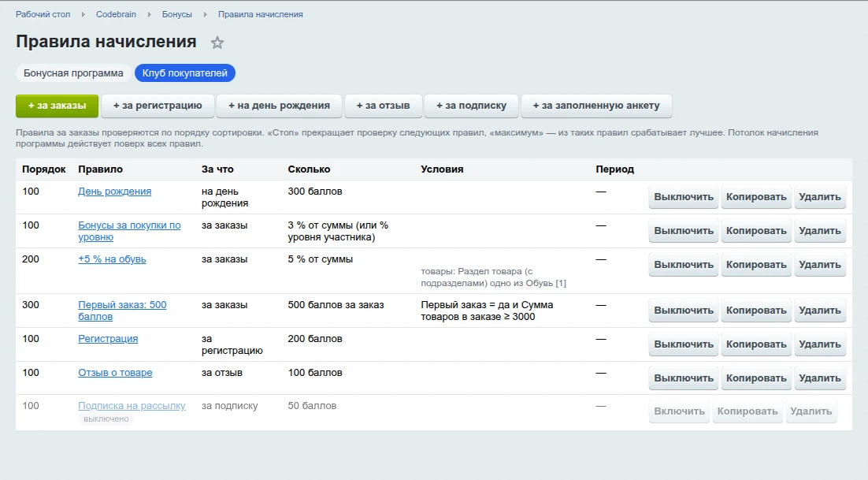Add rule + за заполненную анкету
The image size is (868, 480).
point(596,106)
